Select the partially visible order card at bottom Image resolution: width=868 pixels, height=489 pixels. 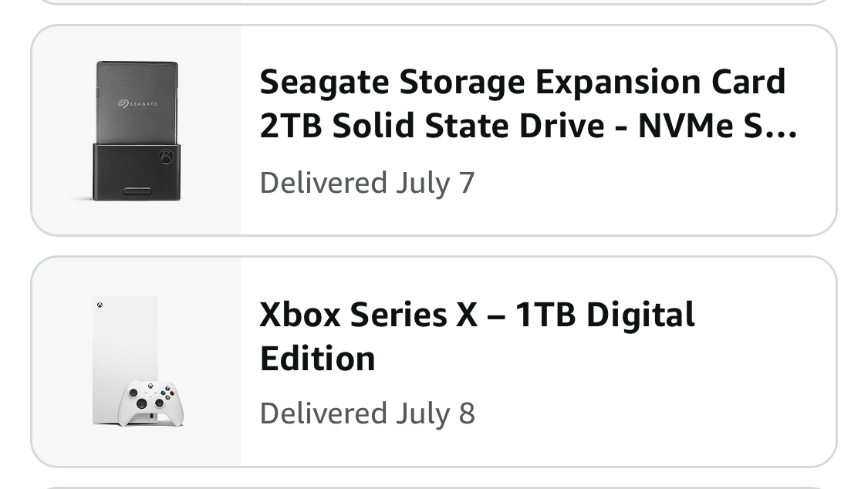[434, 487]
